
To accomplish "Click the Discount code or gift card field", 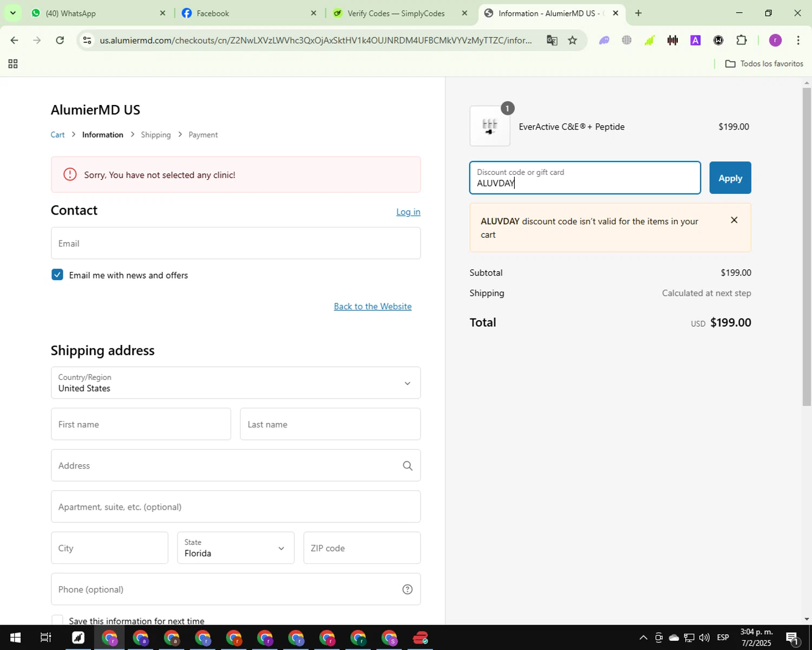I will (585, 178).
